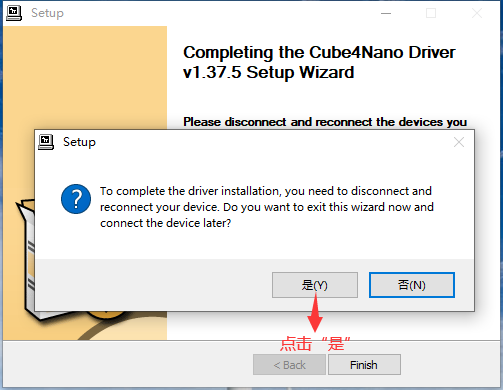The height and width of the screenshot is (390, 503).
Task: Click the wizard window's Setup installer icon
Action: coord(14,13)
